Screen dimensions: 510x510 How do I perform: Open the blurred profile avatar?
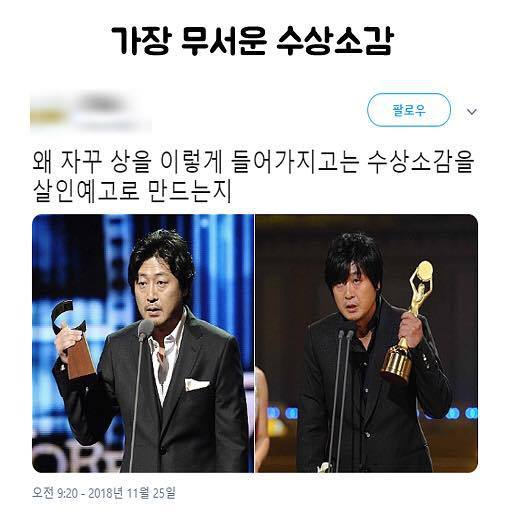(48, 112)
